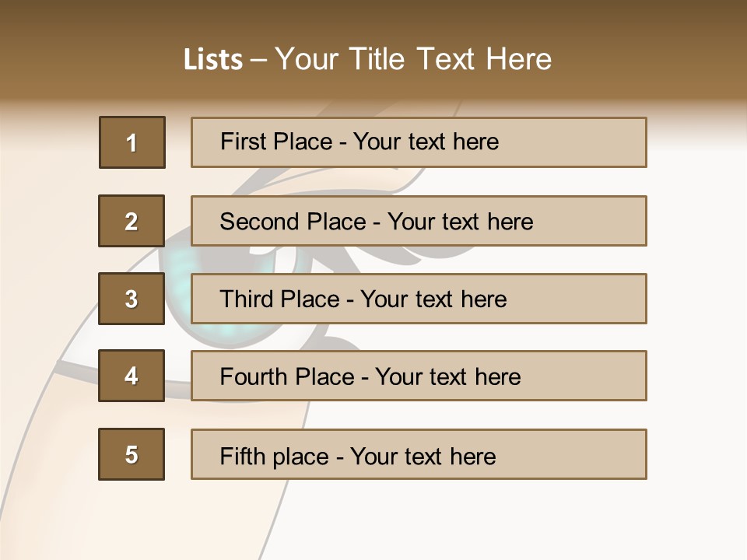Click the word "Fourth" in the list

(x=254, y=377)
